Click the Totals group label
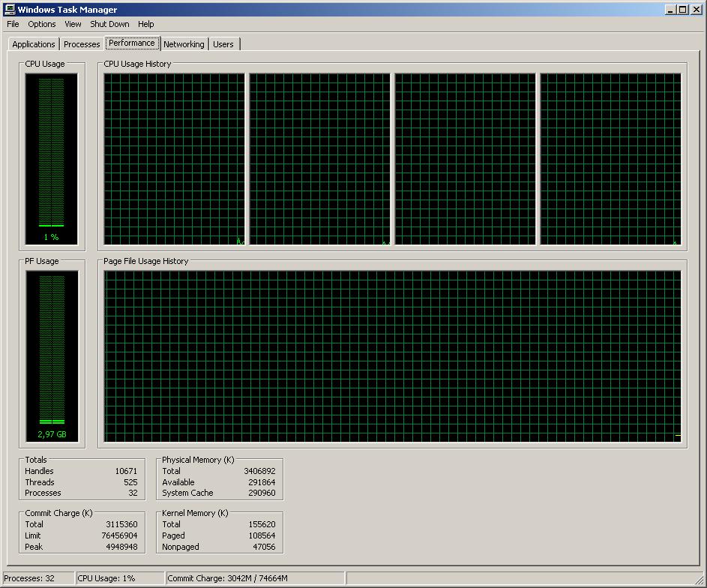 click(36, 460)
